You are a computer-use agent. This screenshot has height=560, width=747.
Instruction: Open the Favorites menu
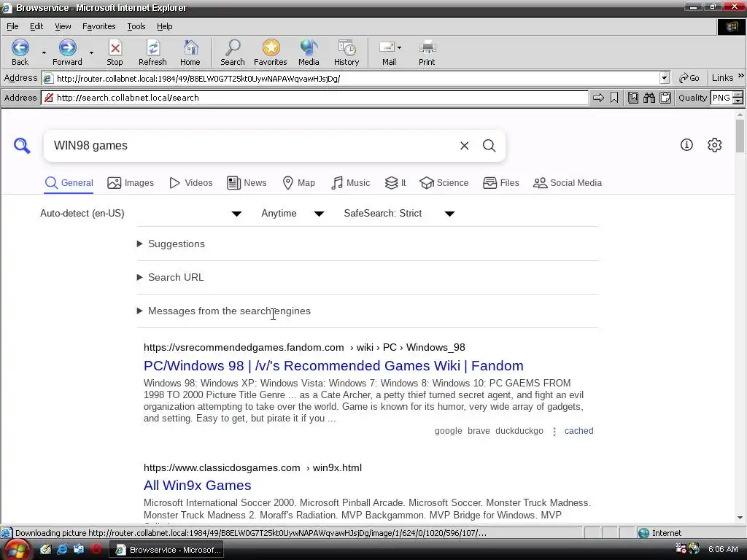(99, 26)
